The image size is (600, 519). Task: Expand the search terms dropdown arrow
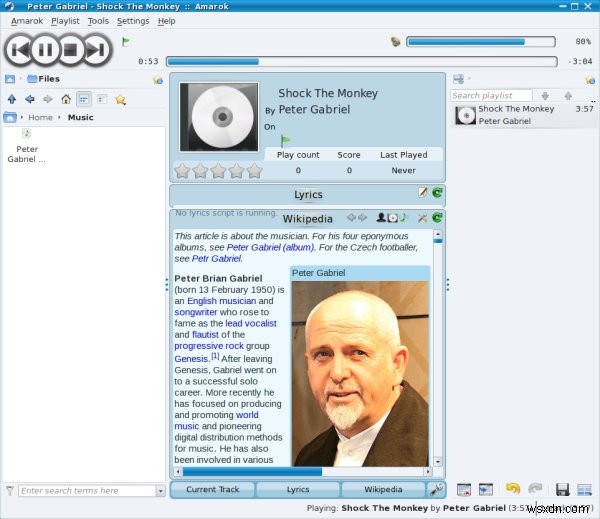click(160, 491)
